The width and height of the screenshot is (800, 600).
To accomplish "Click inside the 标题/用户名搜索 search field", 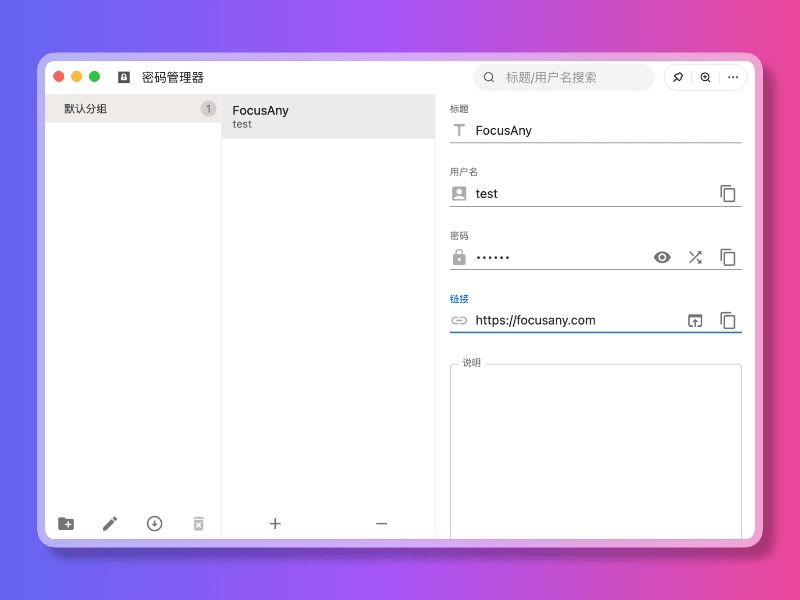I will coord(563,77).
